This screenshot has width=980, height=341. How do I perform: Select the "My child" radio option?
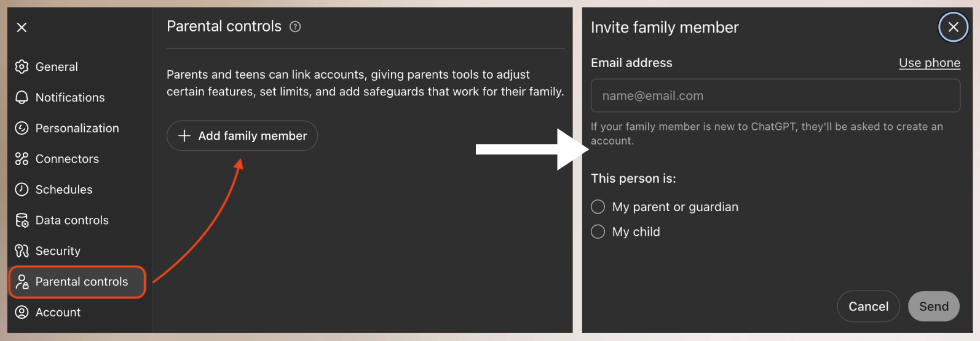(x=598, y=231)
